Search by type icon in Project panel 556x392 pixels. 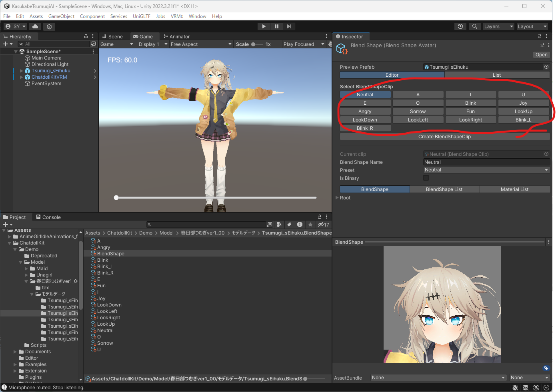click(279, 225)
